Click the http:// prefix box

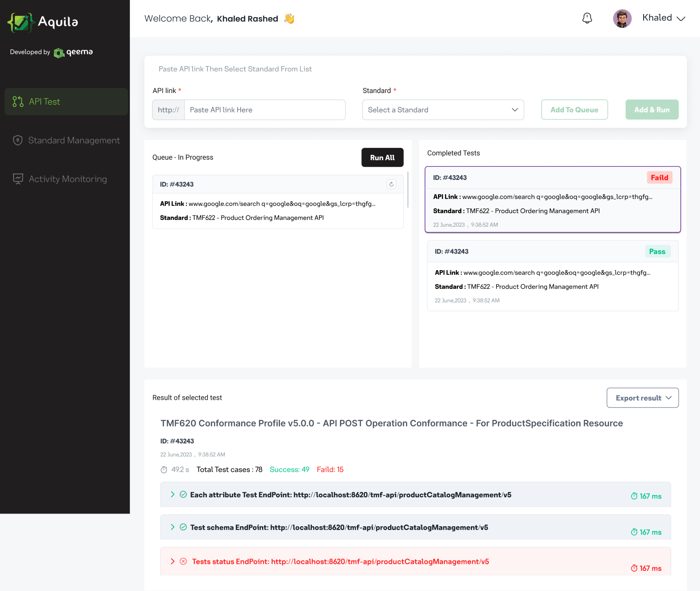coord(168,110)
